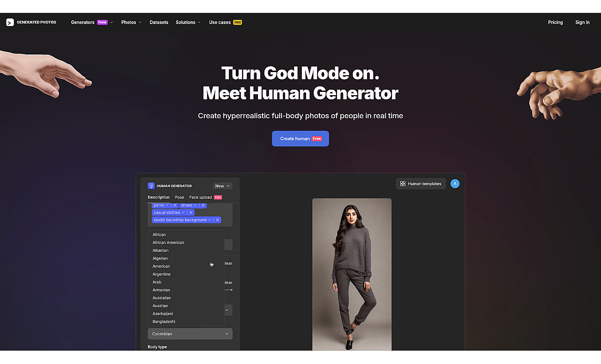Open Human templates

(421, 184)
